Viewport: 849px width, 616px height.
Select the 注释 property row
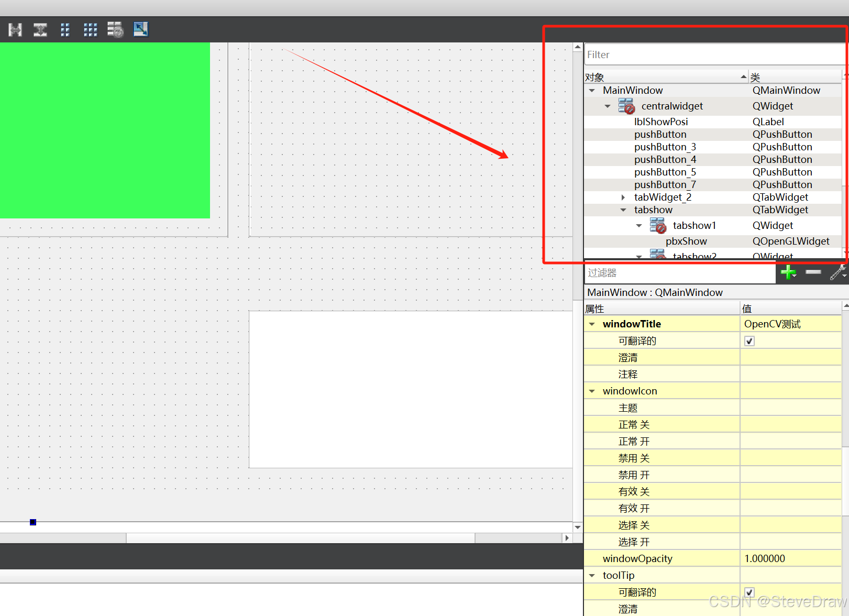coord(713,375)
